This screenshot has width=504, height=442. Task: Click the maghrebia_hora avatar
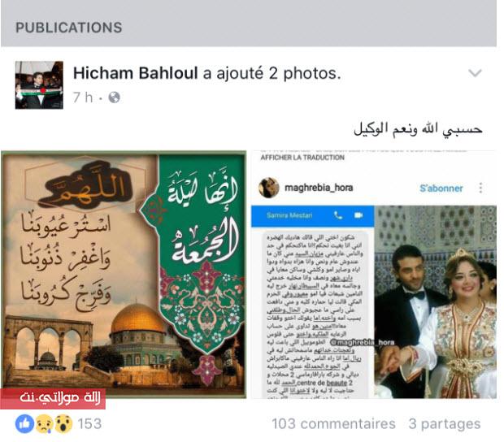268,188
